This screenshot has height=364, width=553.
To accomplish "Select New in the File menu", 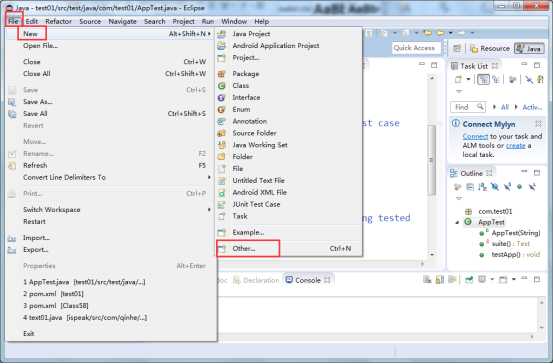I will click(x=111, y=34).
